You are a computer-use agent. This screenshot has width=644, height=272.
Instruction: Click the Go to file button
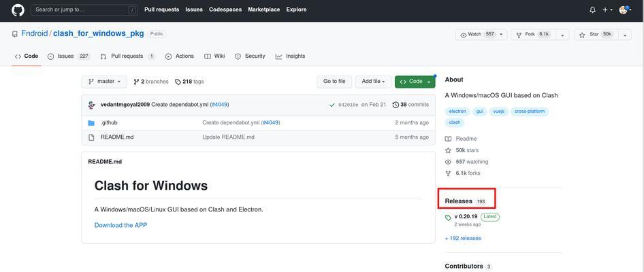click(334, 82)
